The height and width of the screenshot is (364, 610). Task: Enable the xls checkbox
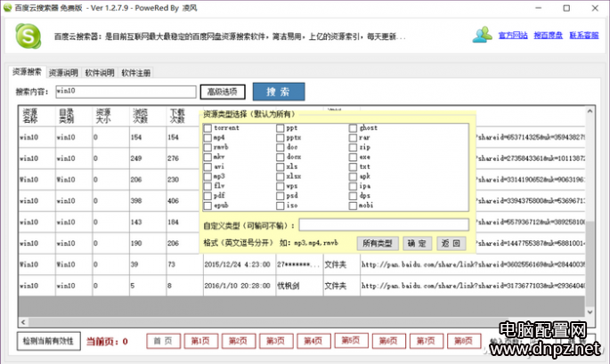[281, 166]
